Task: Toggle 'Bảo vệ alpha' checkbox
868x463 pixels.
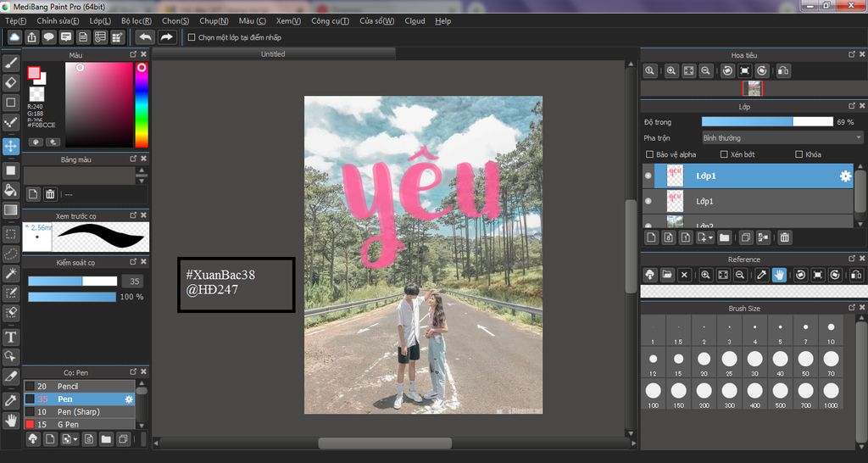Action: pos(650,154)
